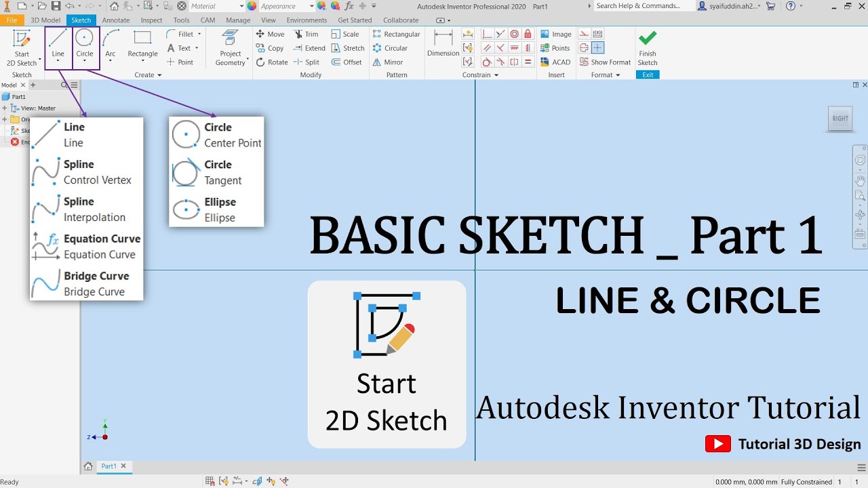The image size is (868, 488).
Task: Select the Move tool in Modify panel
Action: coord(271,34)
